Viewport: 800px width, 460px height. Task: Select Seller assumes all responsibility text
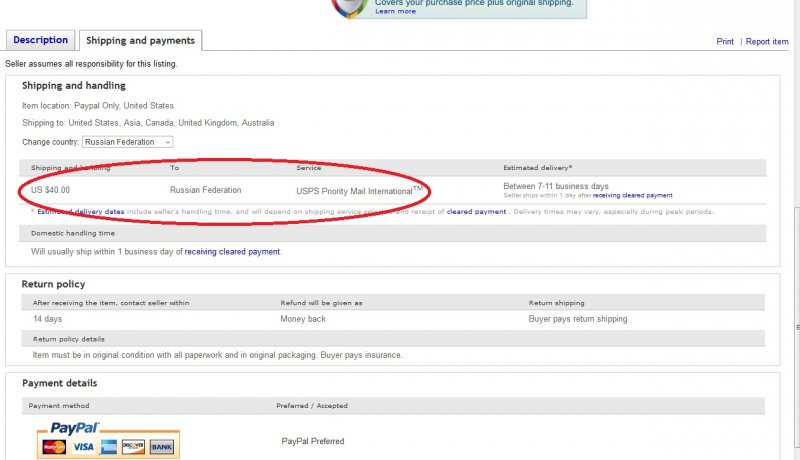point(91,64)
